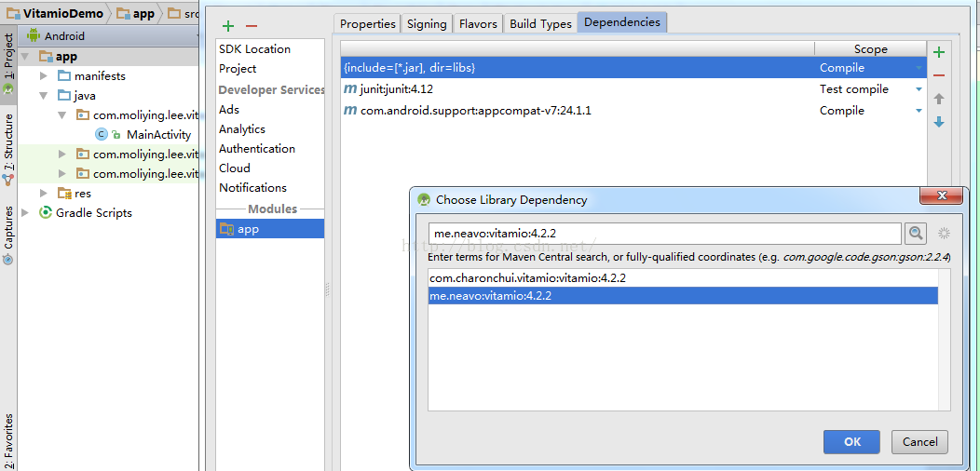Click Cancel in Choose Library Dependency

(x=919, y=441)
